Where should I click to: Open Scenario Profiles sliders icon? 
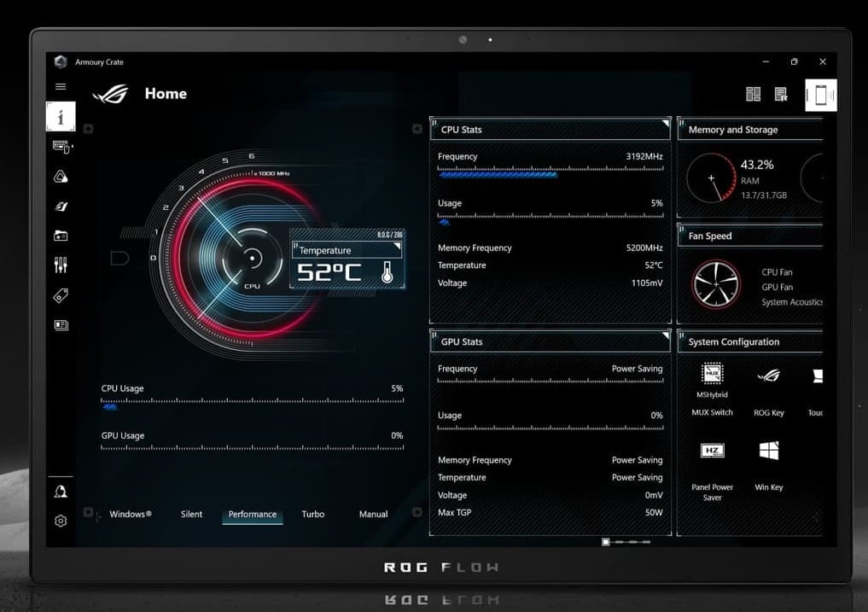coord(60,265)
